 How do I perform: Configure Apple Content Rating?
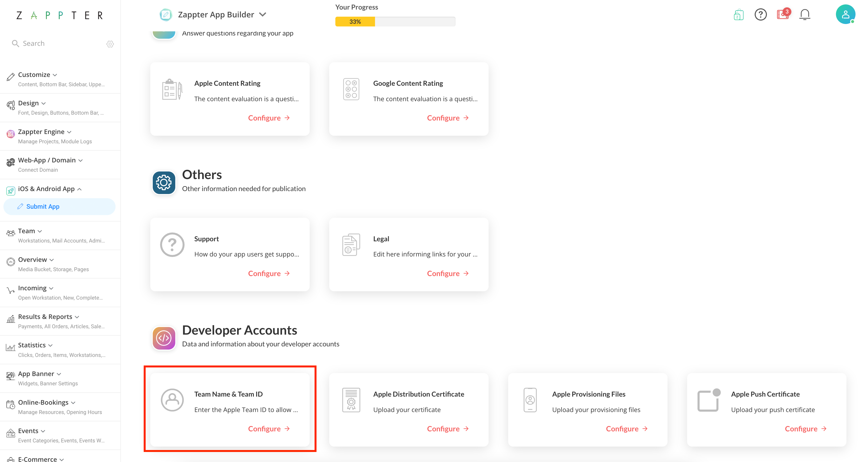tap(269, 118)
